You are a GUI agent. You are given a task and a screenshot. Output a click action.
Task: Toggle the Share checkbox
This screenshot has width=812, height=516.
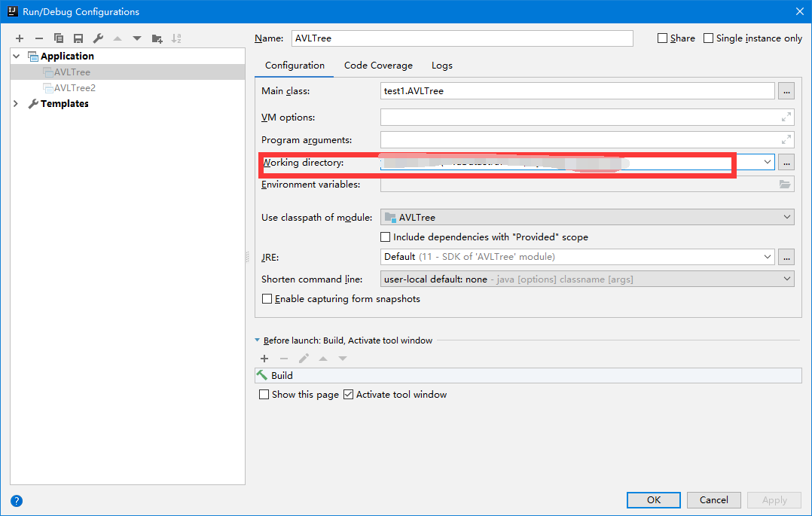(x=662, y=38)
